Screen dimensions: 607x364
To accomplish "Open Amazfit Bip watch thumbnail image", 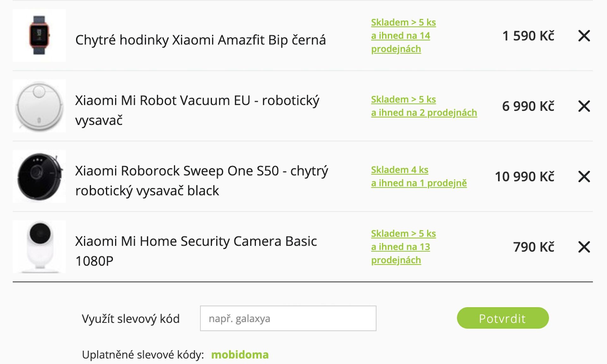I will click(x=39, y=35).
